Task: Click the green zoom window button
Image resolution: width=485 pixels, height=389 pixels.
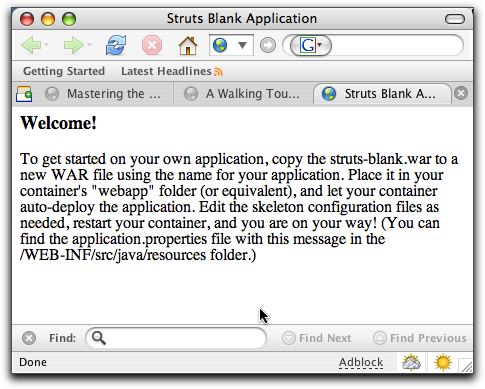Action: coord(69,19)
